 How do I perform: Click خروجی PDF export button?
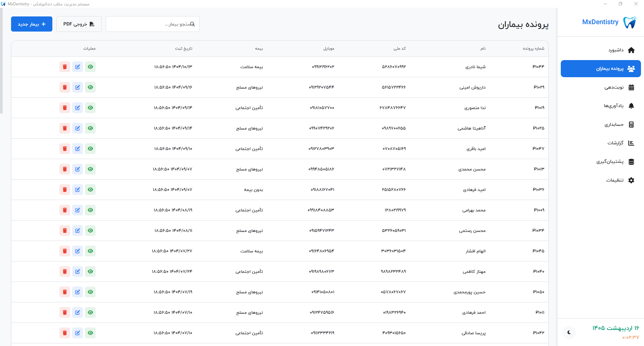(x=79, y=24)
